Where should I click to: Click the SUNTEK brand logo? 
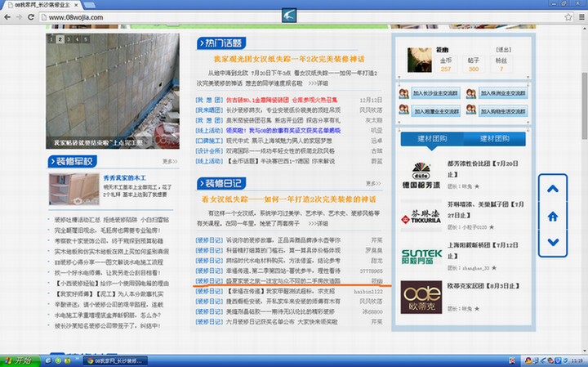(421, 256)
